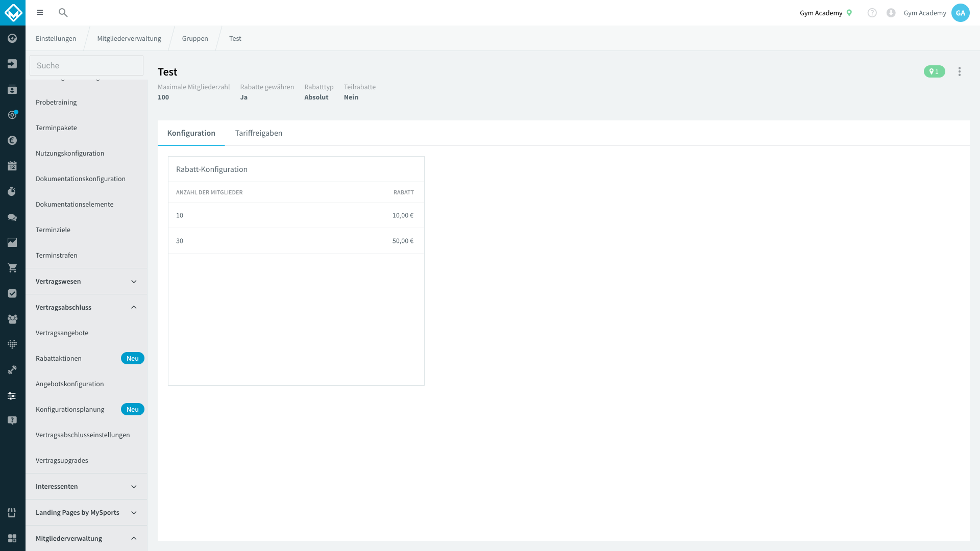Open Vertragsupgrades settings entry

[x=86, y=461]
